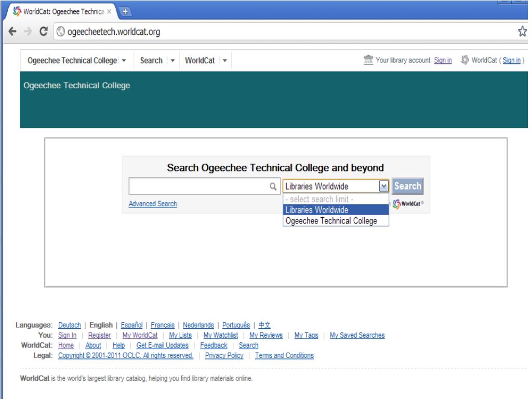Open the My Reviews link

266,335
